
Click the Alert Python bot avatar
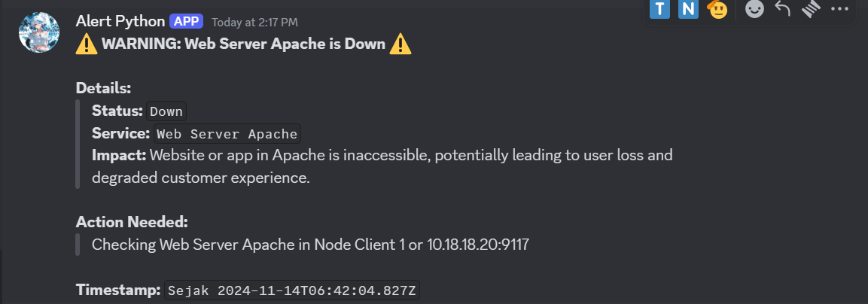coord(38,32)
